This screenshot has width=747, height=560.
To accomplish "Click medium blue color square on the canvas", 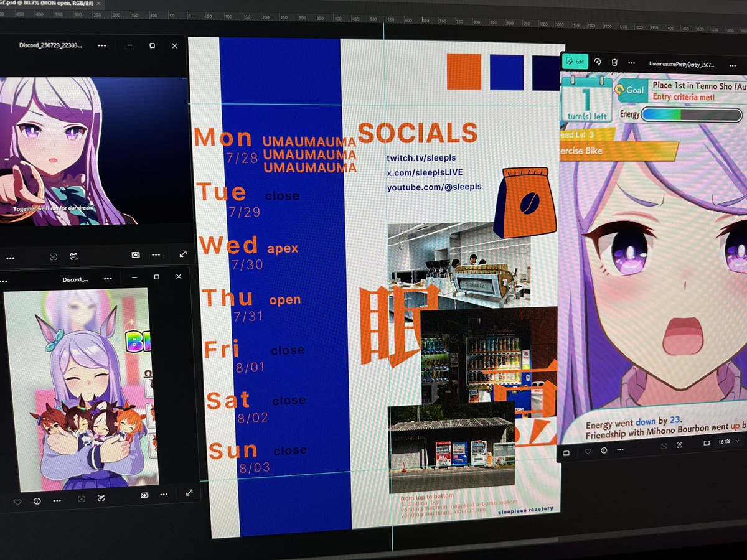I will tap(506, 72).
